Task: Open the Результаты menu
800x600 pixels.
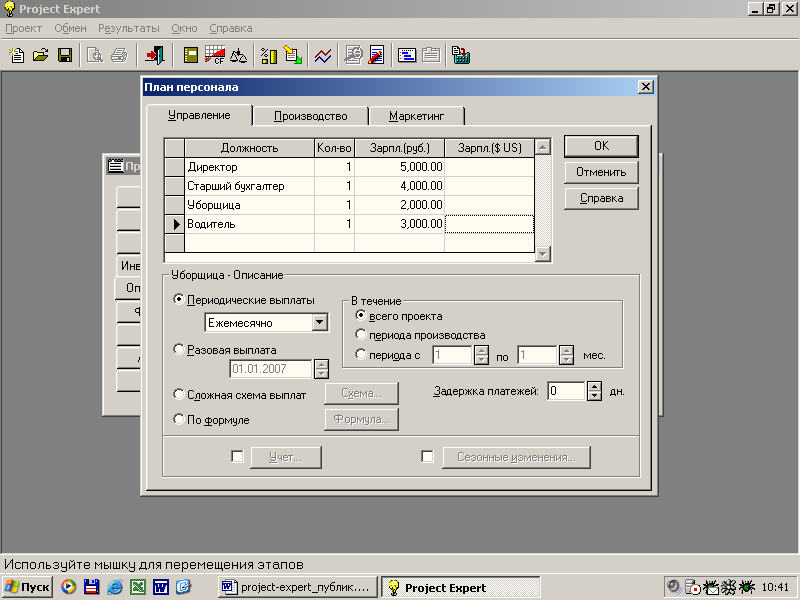Action: coord(129,29)
